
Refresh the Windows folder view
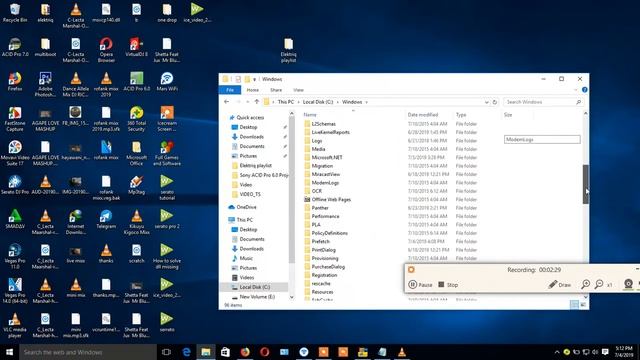tap(495, 102)
